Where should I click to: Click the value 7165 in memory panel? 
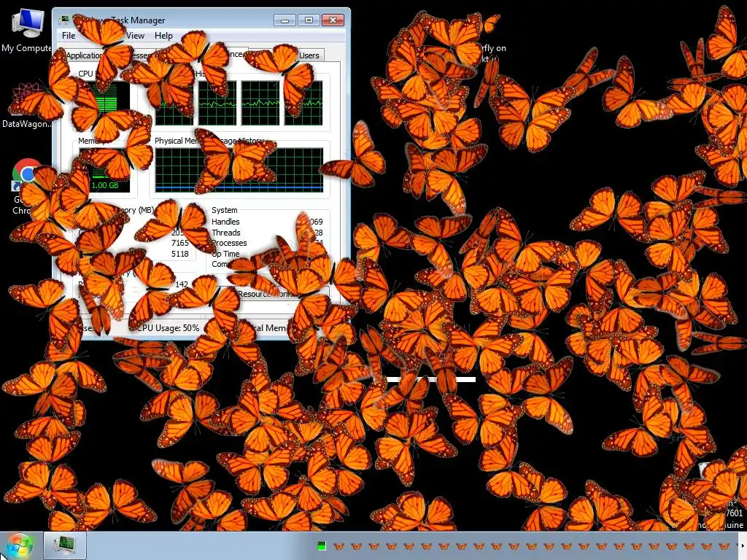pyautogui.click(x=180, y=243)
